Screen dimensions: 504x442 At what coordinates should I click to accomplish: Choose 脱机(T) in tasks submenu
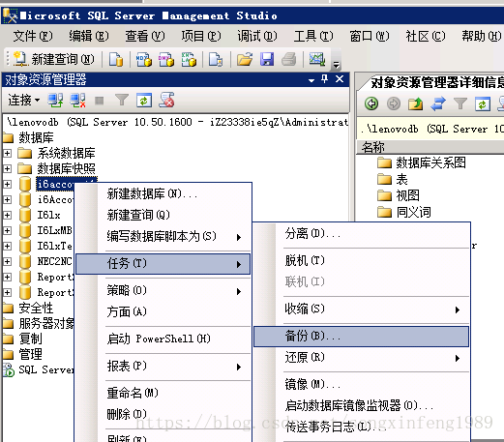(x=361, y=260)
